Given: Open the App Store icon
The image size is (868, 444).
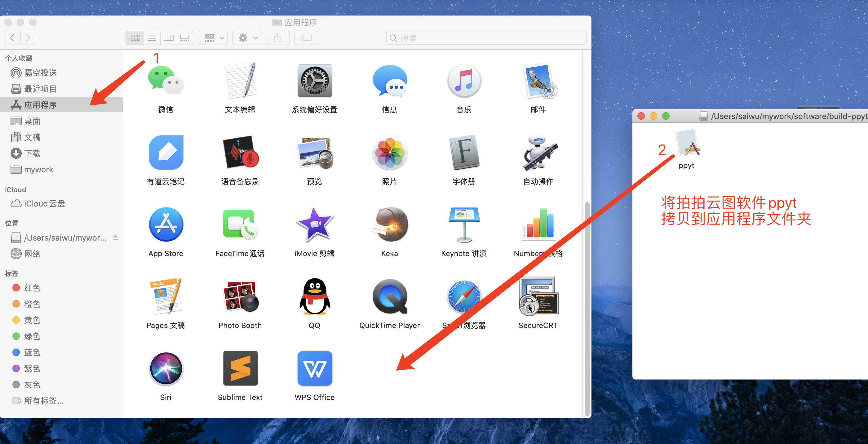Looking at the screenshot, I should click(x=166, y=224).
